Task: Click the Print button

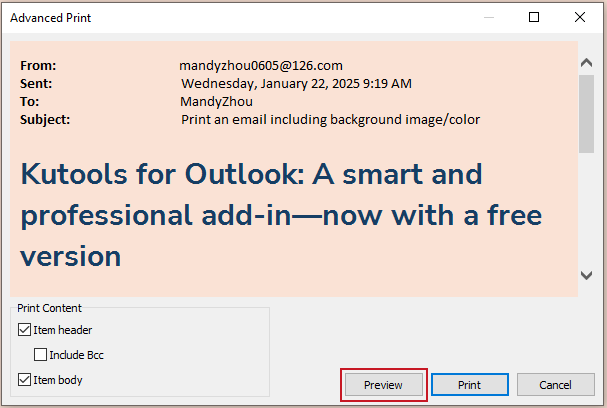Action: tap(470, 385)
